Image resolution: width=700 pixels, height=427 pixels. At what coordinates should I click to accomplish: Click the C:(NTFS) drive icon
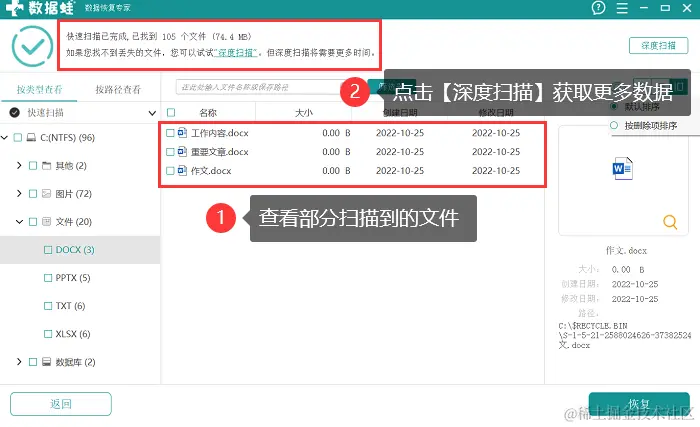tap(31, 138)
